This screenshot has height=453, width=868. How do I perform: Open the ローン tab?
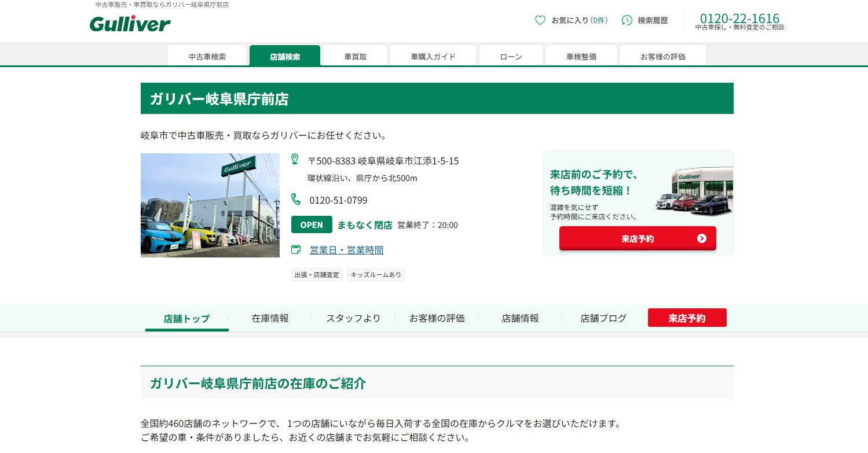[x=511, y=57]
